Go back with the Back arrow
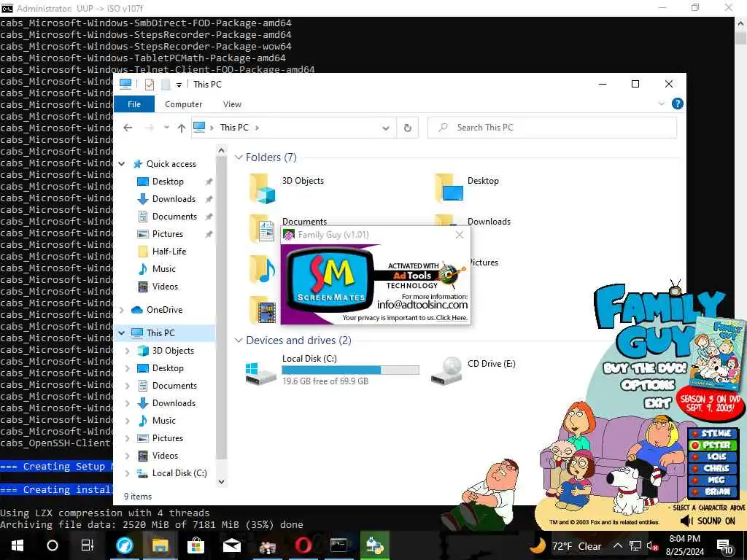This screenshot has width=747, height=560. 128,128
